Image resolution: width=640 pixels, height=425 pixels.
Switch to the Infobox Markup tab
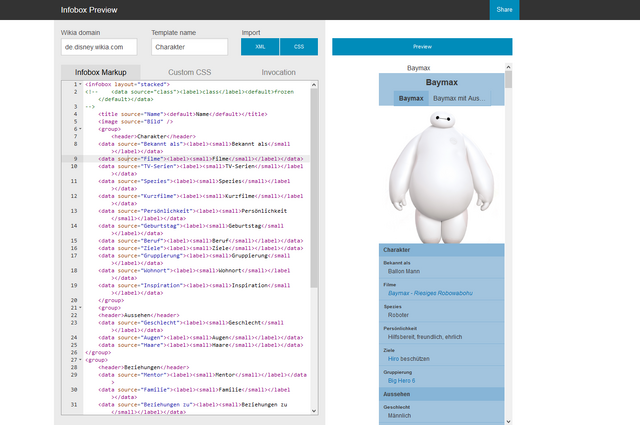click(100, 72)
